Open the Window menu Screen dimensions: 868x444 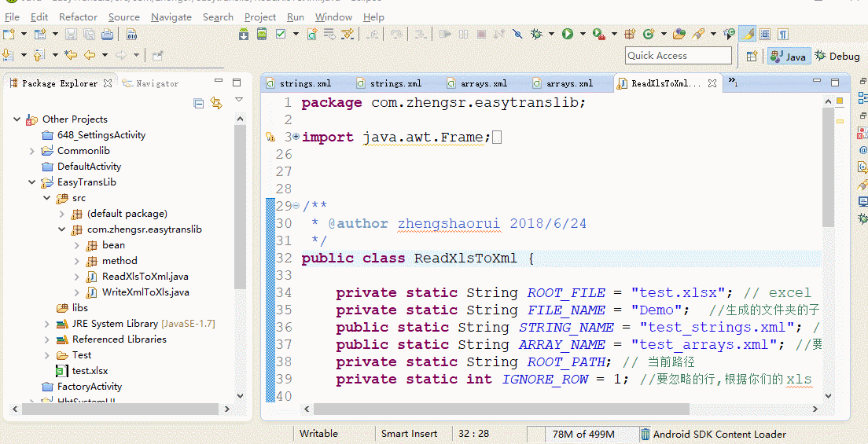[333, 17]
